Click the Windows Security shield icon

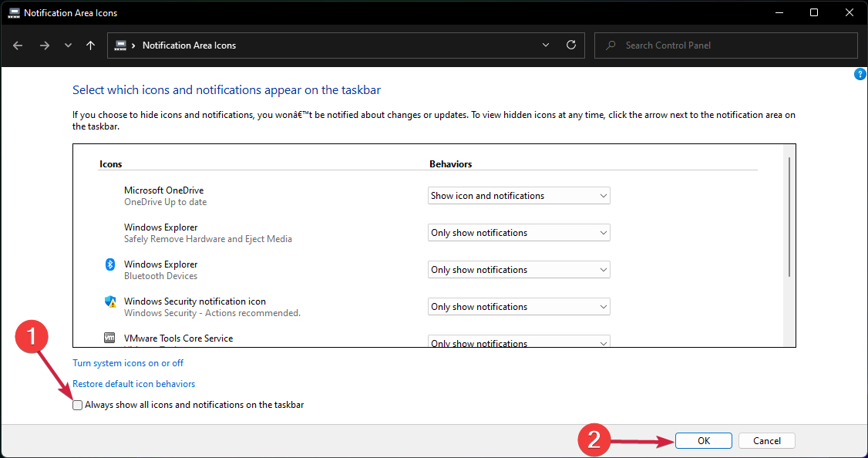(x=109, y=301)
